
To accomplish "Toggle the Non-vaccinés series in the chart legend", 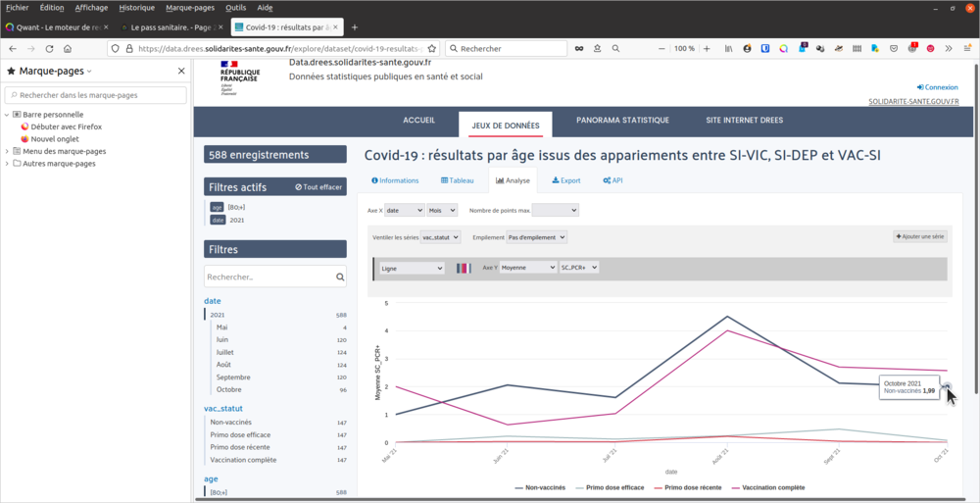I will 540,487.
